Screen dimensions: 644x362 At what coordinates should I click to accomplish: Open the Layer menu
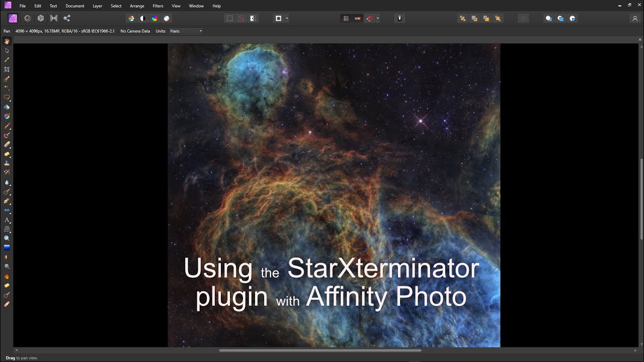pos(98,6)
